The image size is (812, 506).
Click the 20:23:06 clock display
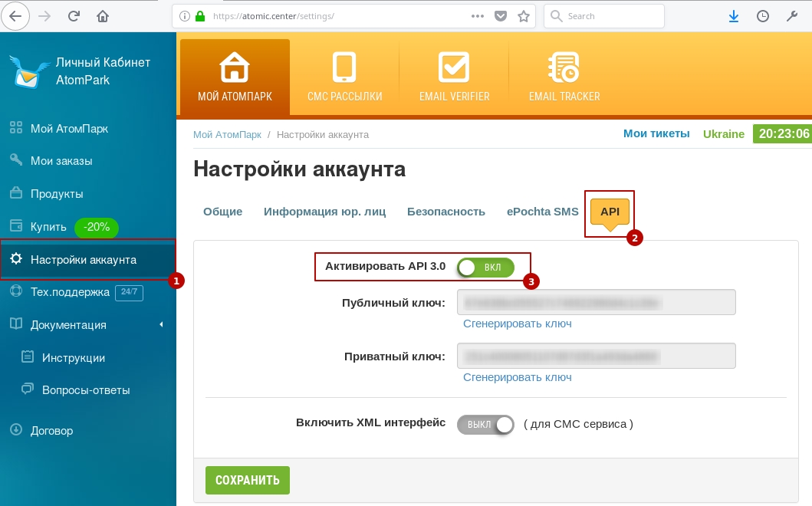[784, 133]
